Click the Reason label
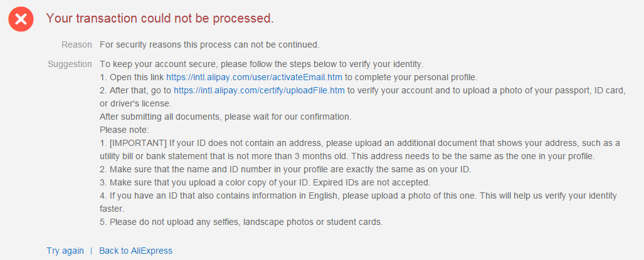This screenshot has width=644, height=260. (77, 44)
